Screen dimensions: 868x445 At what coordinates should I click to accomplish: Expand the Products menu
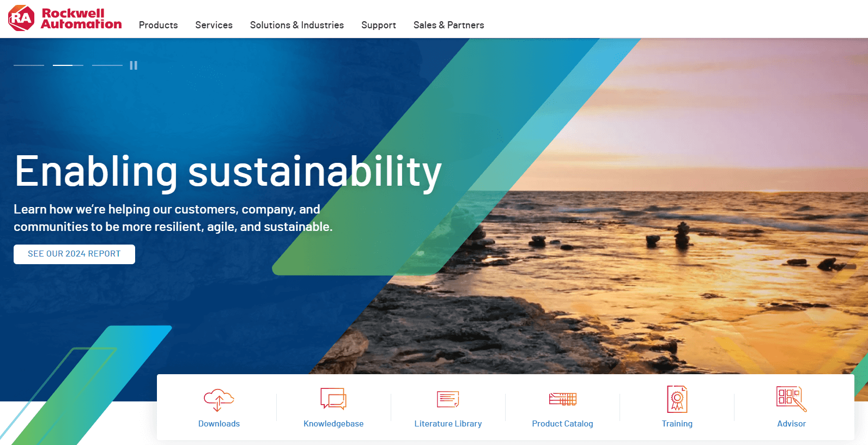159,25
